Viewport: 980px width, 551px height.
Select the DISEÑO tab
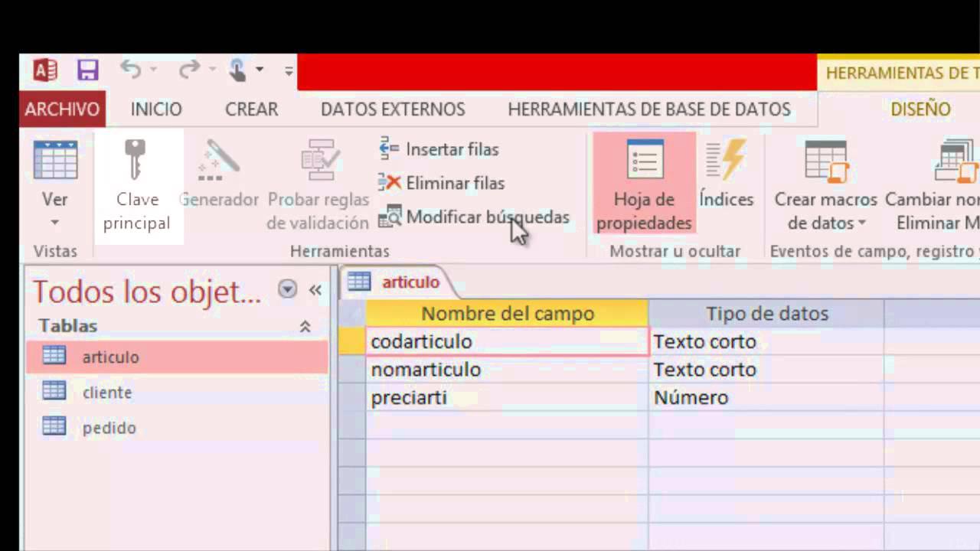point(920,109)
